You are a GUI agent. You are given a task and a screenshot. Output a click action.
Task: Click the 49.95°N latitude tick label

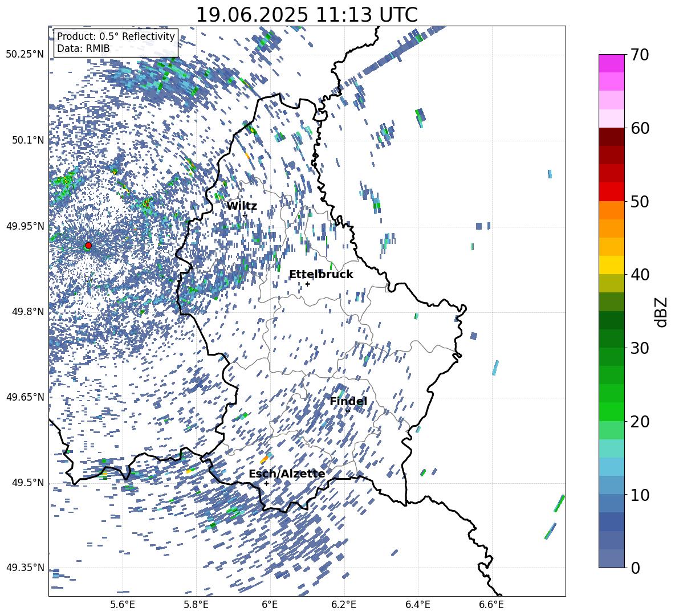(x=25, y=226)
